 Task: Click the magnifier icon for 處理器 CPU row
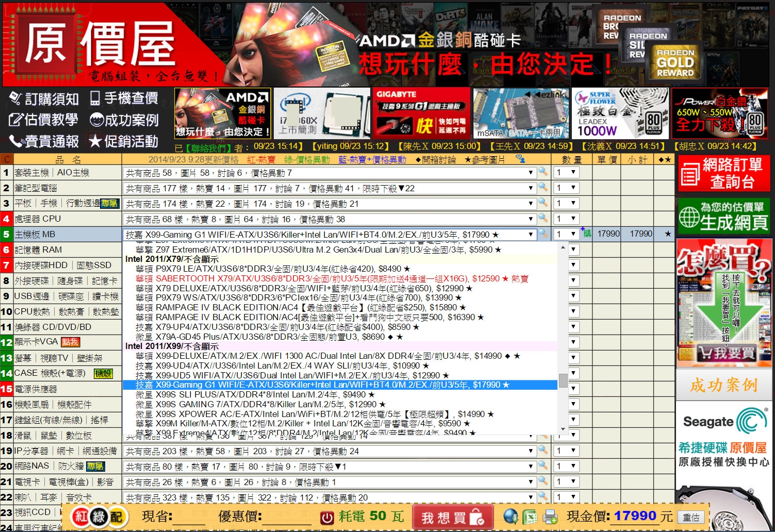pyautogui.click(x=543, y=218)
